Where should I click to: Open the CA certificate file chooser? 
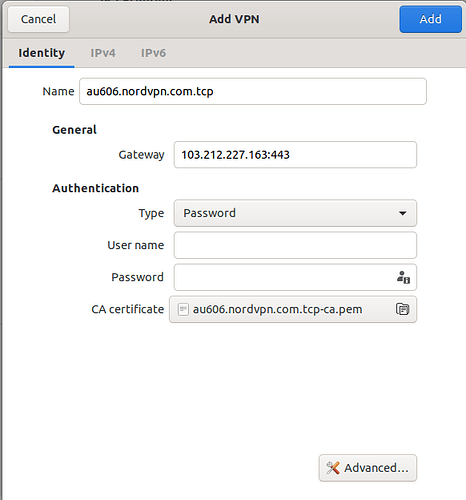[293, 309]
